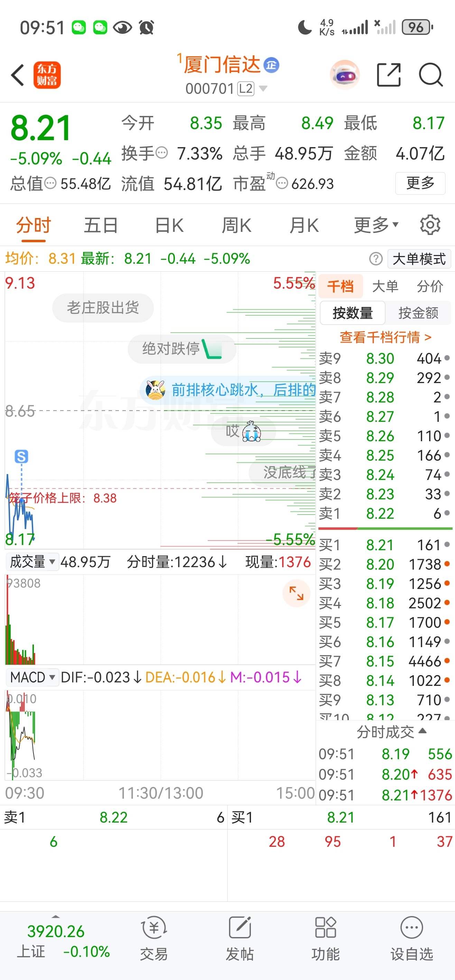Tap the 老庄股出货 comment bubble
The width and height of the screenshot is (455, 980).
103,307
